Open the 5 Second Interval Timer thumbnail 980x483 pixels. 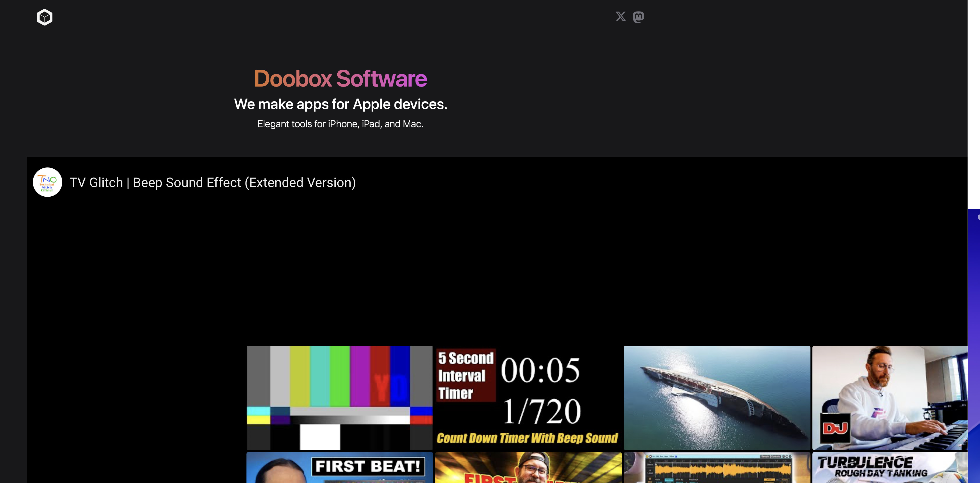click(x=528, y=397)
